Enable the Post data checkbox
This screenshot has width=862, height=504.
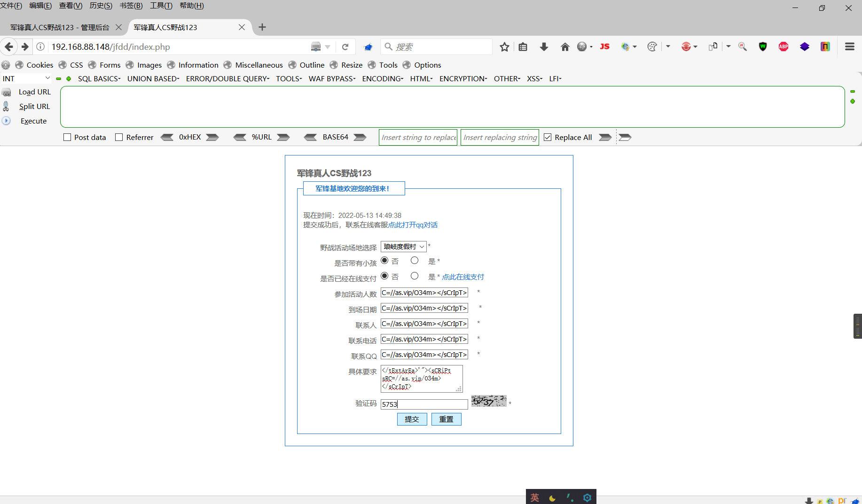click(x=67, y=137)
